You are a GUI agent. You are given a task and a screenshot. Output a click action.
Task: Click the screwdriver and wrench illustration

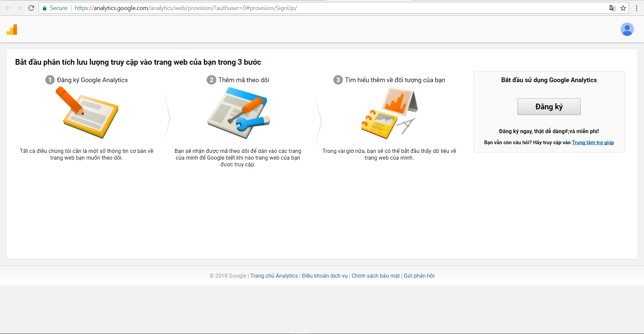238,113
